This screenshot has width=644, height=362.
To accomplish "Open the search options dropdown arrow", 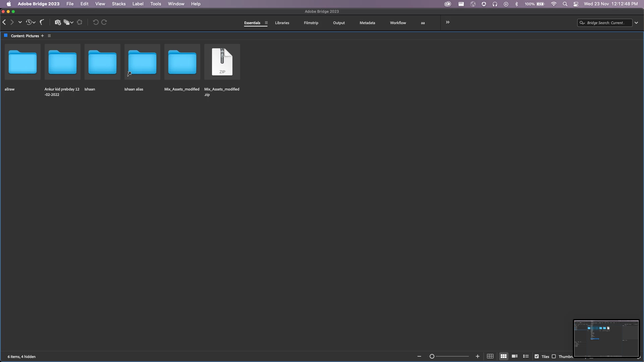I will (x=636, y=23).
